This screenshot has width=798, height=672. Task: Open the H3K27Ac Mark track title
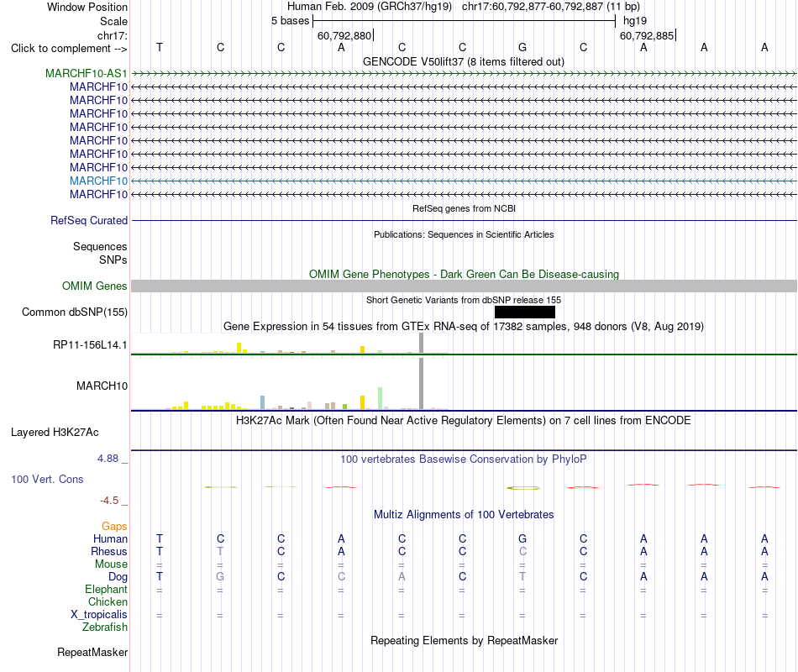[464, 421]
